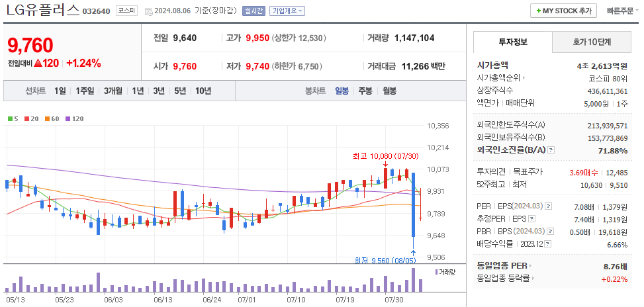Click the current price 9,760
644x307 pixels.
[x=30, y=45]
